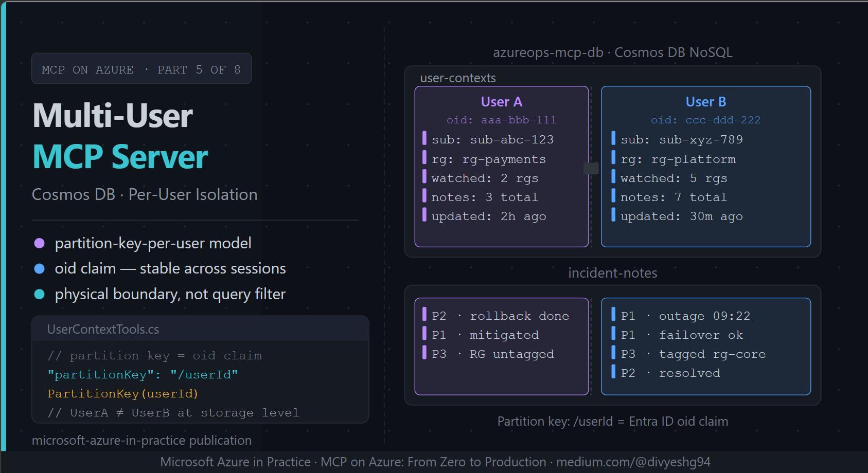Click the purple bullet dot beside partition-key-per-user model
Image resolution: width=868 pixels, height=473 pixels.
[x=39, y=243]
